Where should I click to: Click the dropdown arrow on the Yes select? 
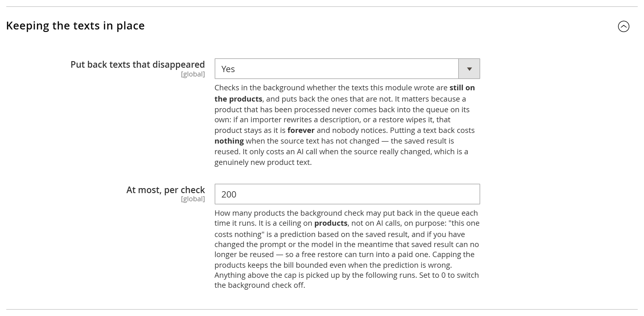click(469, 69)
